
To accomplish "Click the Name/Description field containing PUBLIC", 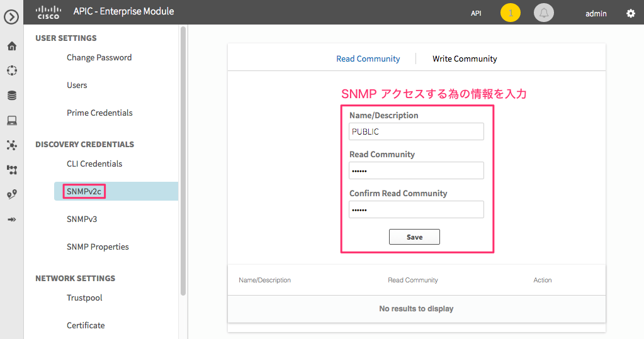I will click(x=416, y=131).
